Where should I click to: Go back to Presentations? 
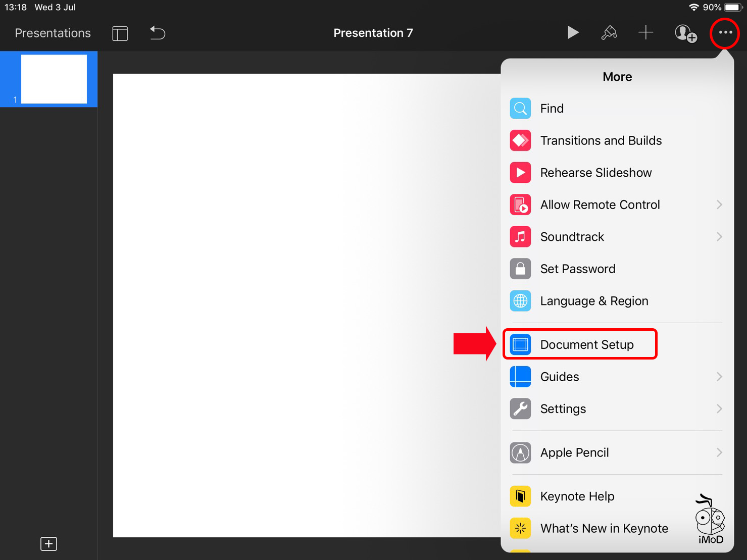[53, 33]
